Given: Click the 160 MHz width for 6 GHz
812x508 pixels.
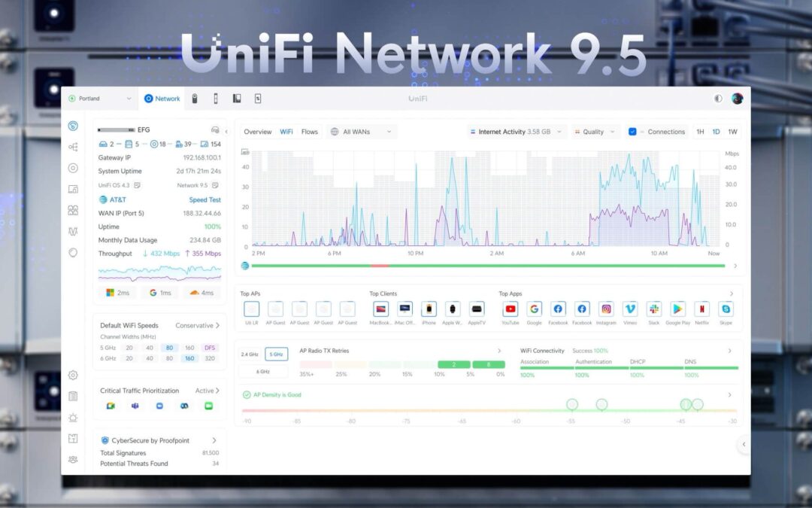Looking at the screenshot, I should 189,358.
